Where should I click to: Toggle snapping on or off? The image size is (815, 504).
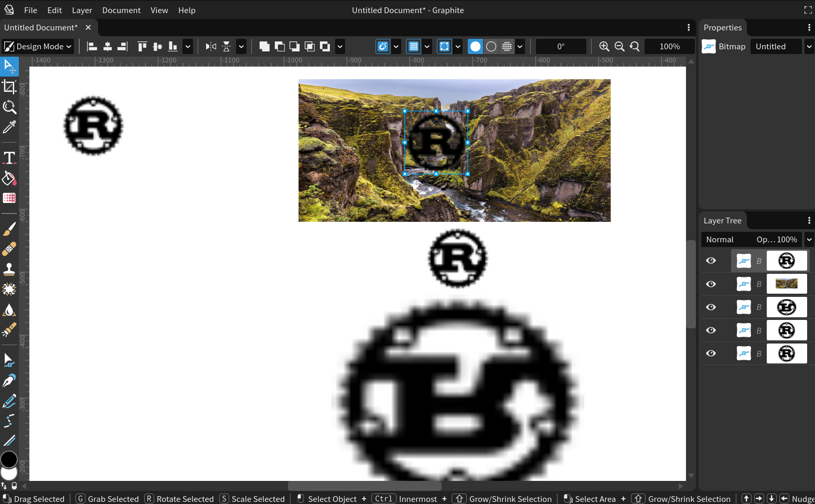click(x=383, y=47)
